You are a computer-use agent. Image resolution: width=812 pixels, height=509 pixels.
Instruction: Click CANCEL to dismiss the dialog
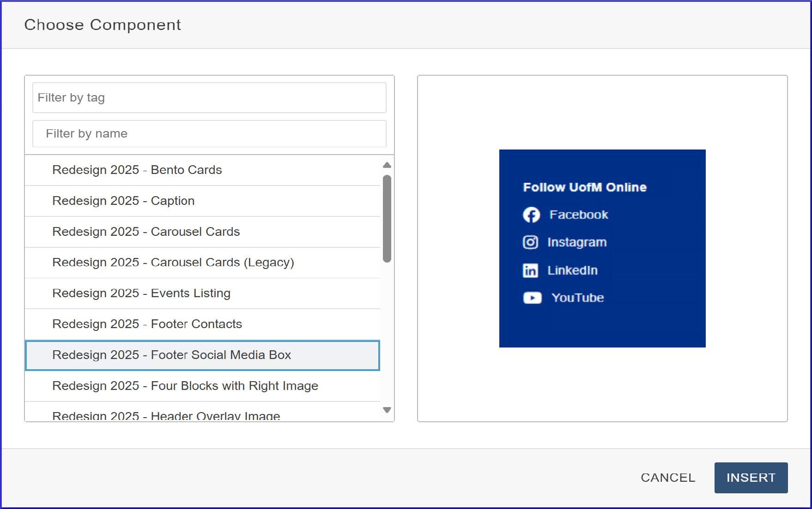coord(667,478)
